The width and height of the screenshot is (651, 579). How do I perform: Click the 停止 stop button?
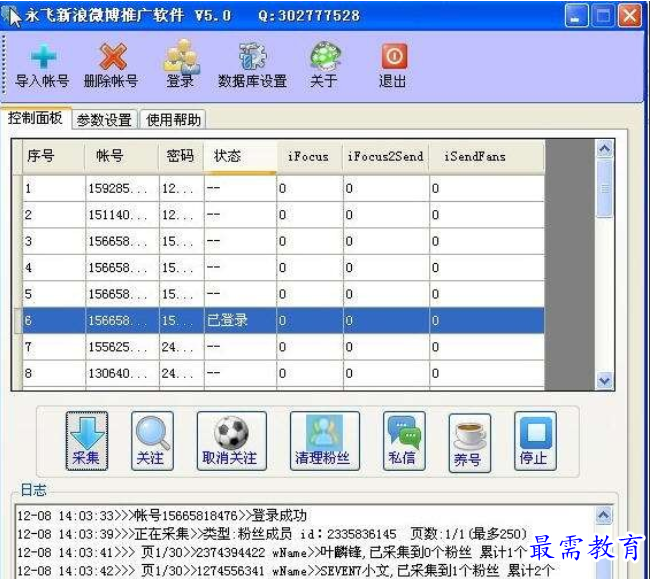(x=535, y=441)
